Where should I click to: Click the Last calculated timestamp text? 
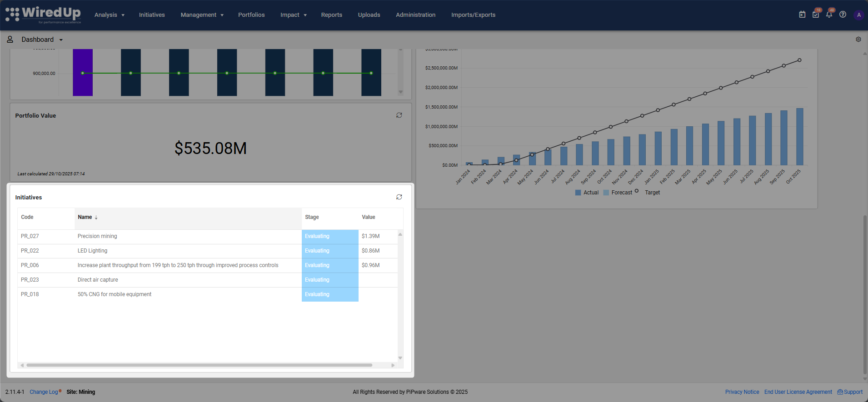pyautogui.click(x=51, y=174)
